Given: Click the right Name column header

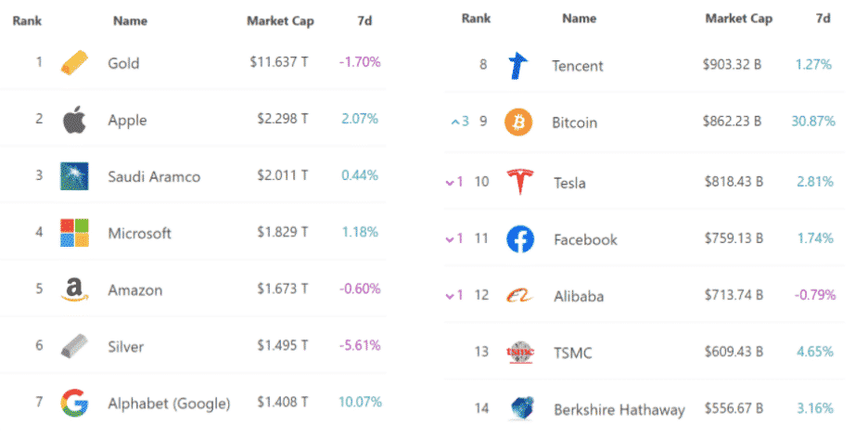Looking at the screenshot, I should (579, 19).
